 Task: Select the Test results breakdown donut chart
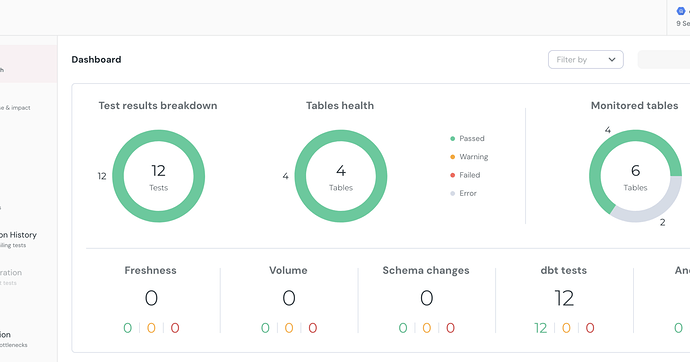click(x=158, y=176)
